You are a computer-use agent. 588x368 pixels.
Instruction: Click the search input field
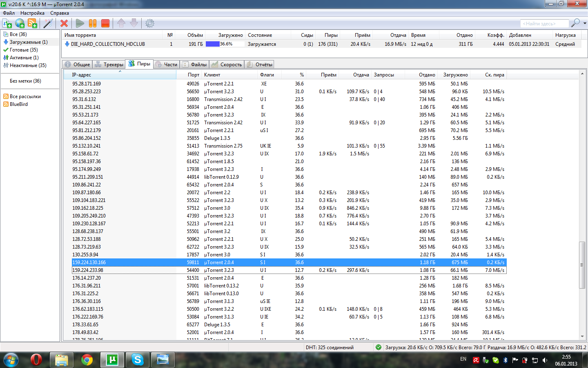544,24
